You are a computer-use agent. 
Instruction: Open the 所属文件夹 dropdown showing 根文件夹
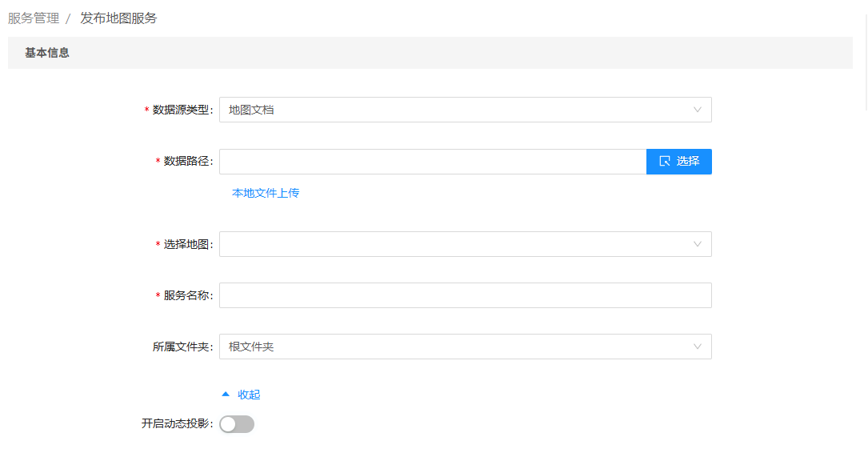coord(456,347)
